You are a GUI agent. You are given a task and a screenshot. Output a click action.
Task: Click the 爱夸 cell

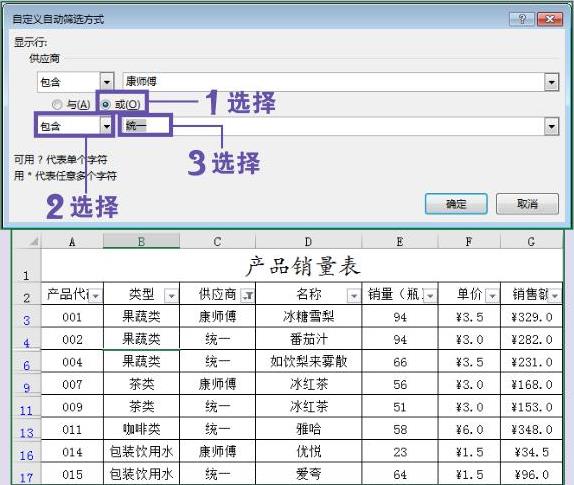pyautogui.click(x=308, y=474)
